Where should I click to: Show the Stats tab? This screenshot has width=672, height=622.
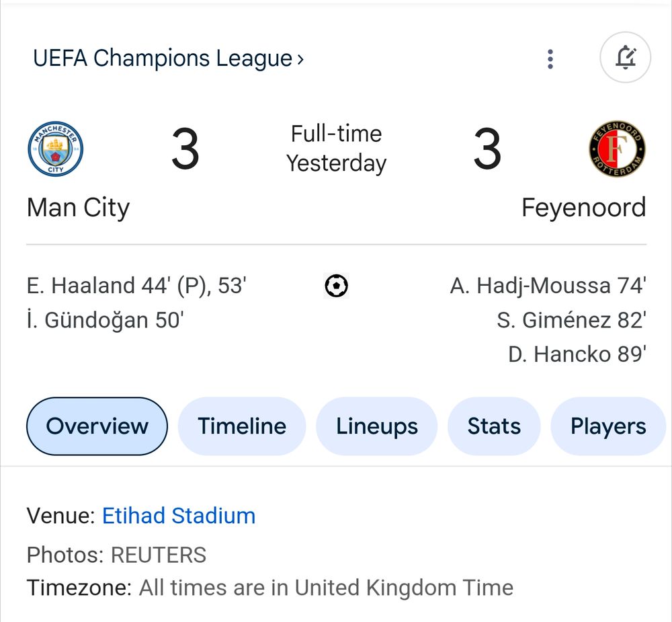494,426
